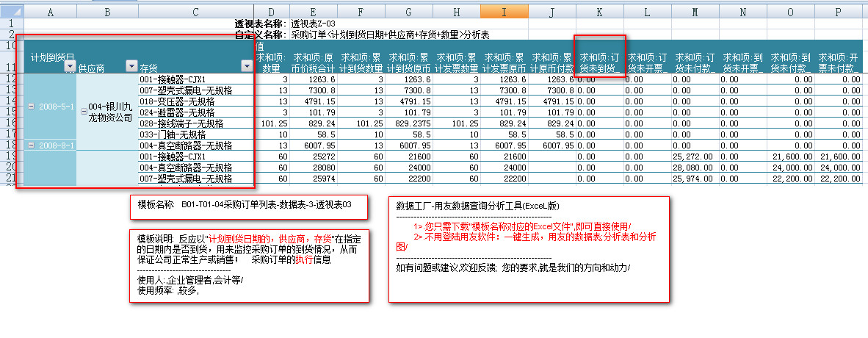Open the 存货 filter dropdown

pos(247,67)
